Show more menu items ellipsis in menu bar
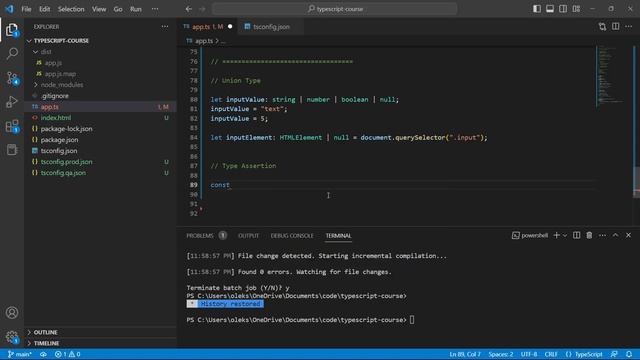This screenshot has height=360, width=640. 155,9
